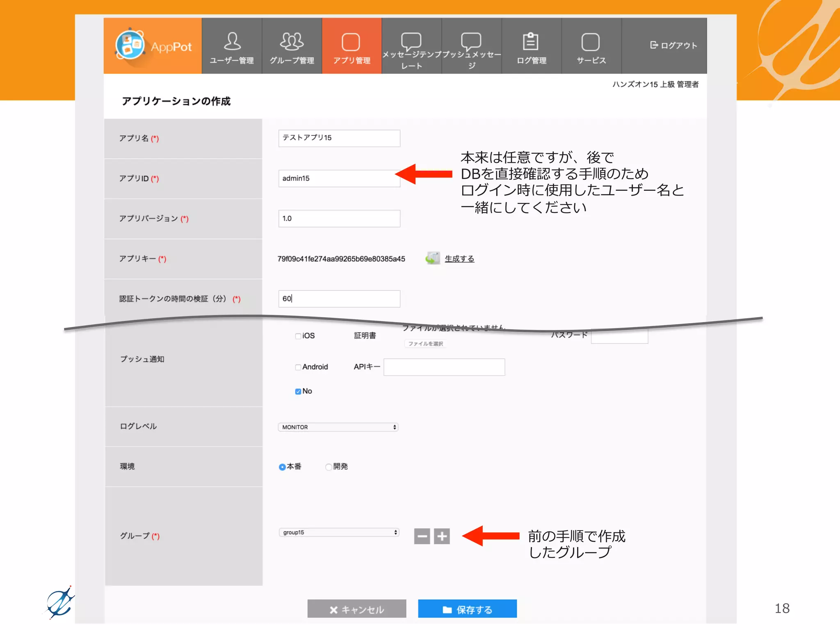Click the アプリケーションの作成 heading
This screenshot has height=630, width=840.
(x=176, y=101)
